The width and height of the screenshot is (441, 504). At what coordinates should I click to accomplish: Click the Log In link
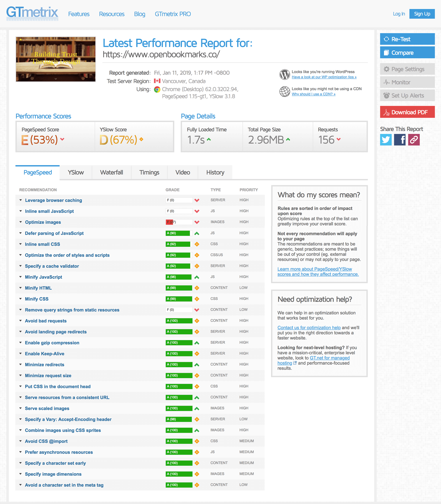[x=399, y=14]
